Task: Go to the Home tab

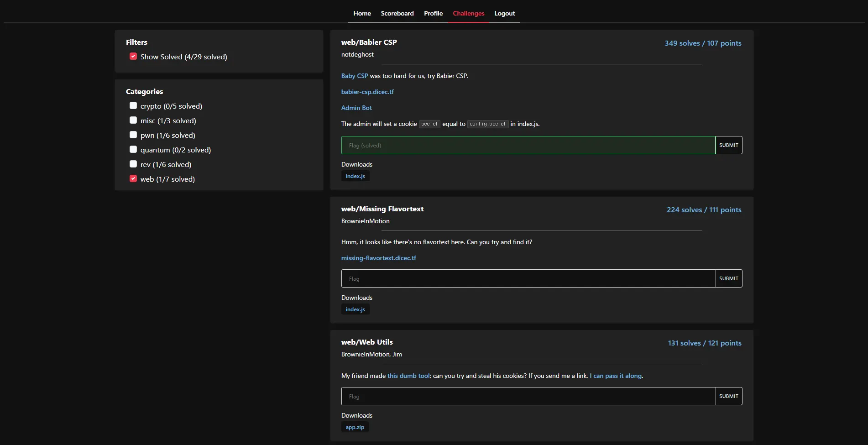Action: click(362, 13)
